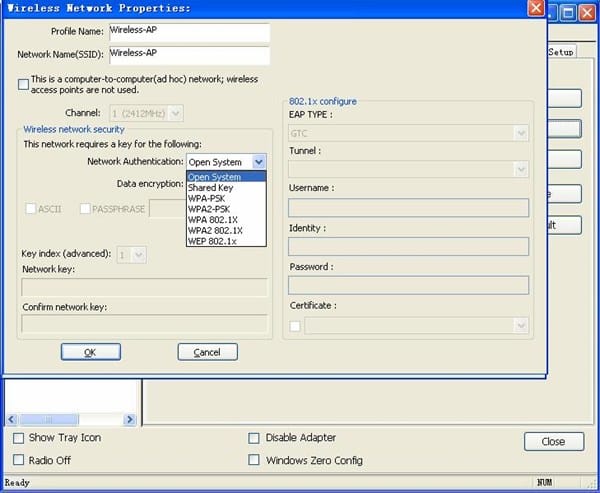This screenshot has width=600, height=493.
Task: Check the Radio Off option
Action: tap(19, 460)
